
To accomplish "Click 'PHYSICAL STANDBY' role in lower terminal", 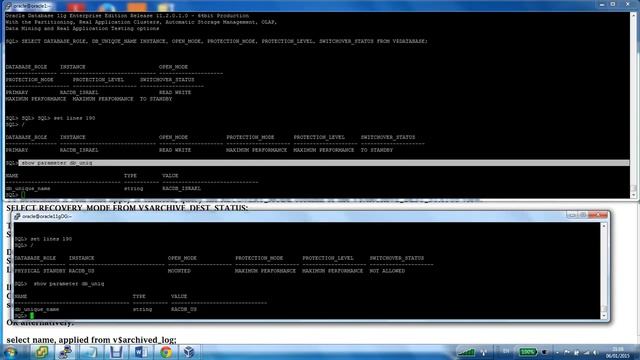I will (40, 271).
